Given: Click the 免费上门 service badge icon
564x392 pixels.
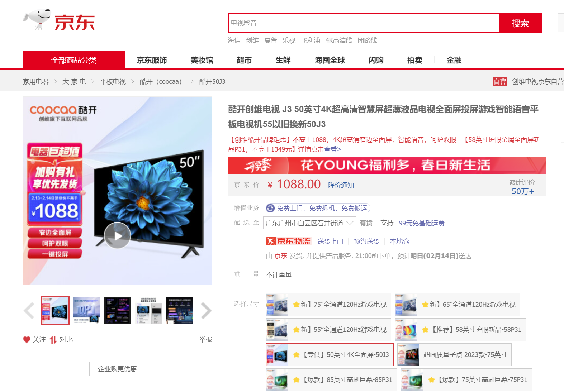Looking at the screenshot, I should pos(270,208).
